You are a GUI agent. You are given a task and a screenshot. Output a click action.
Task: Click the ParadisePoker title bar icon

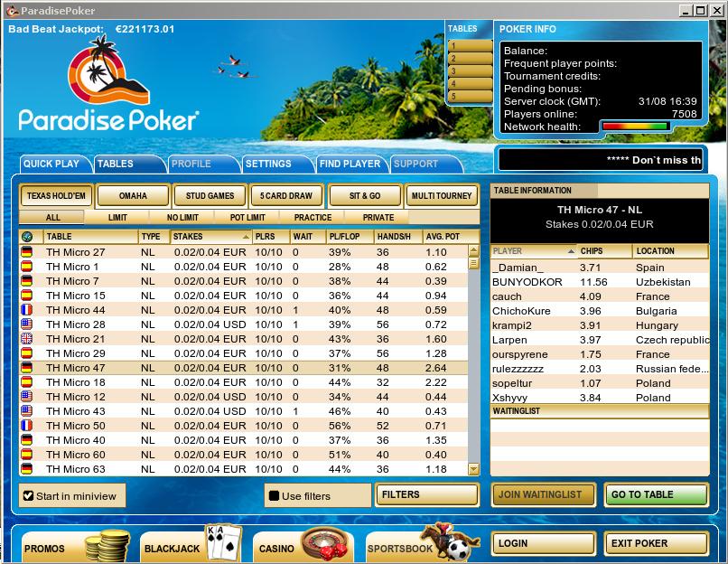click(x=12, y=10)
